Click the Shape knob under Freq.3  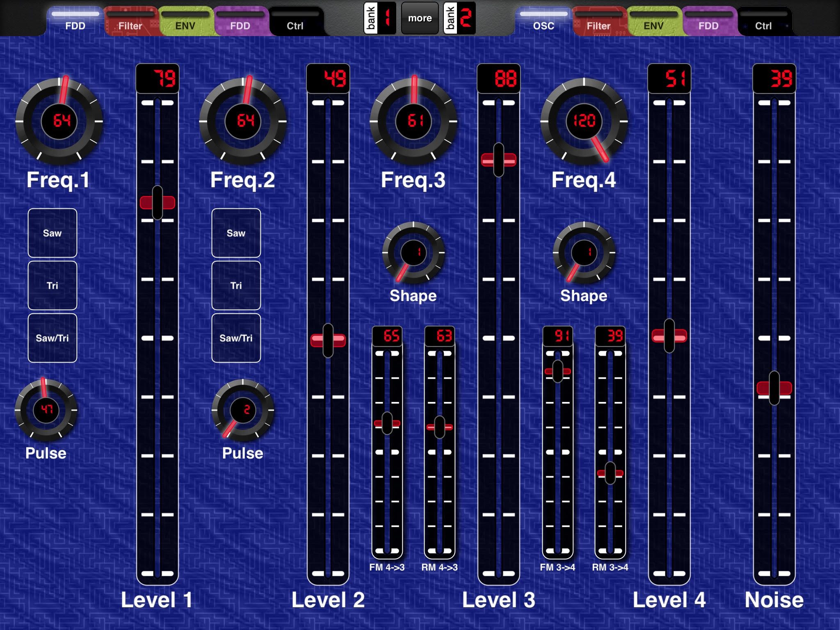tap(413, 253)
